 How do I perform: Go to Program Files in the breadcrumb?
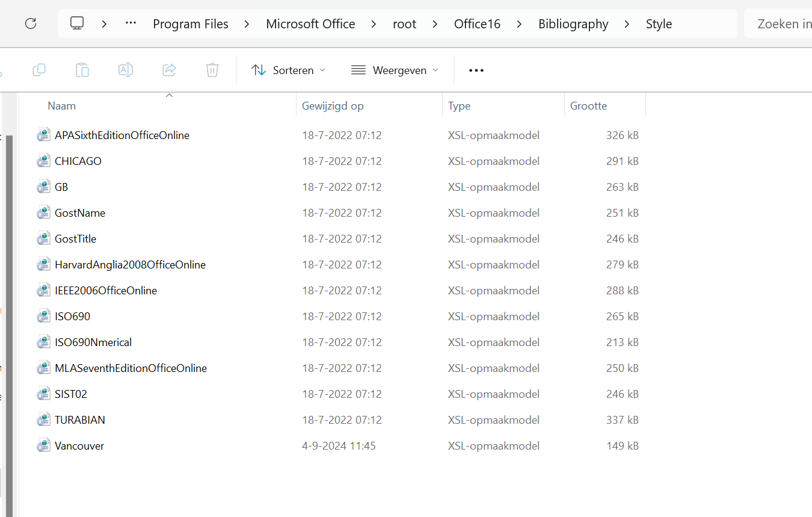pos(191,24)
